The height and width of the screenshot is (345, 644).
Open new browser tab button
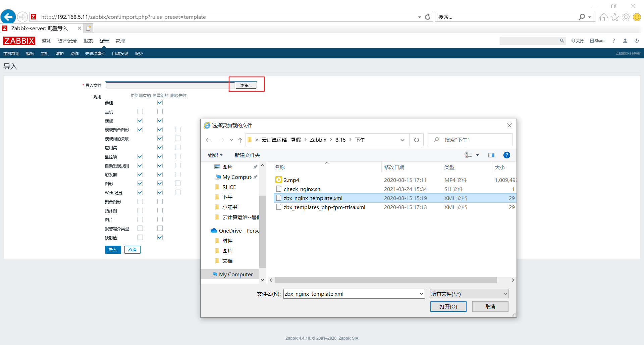(x=89, y=28)
